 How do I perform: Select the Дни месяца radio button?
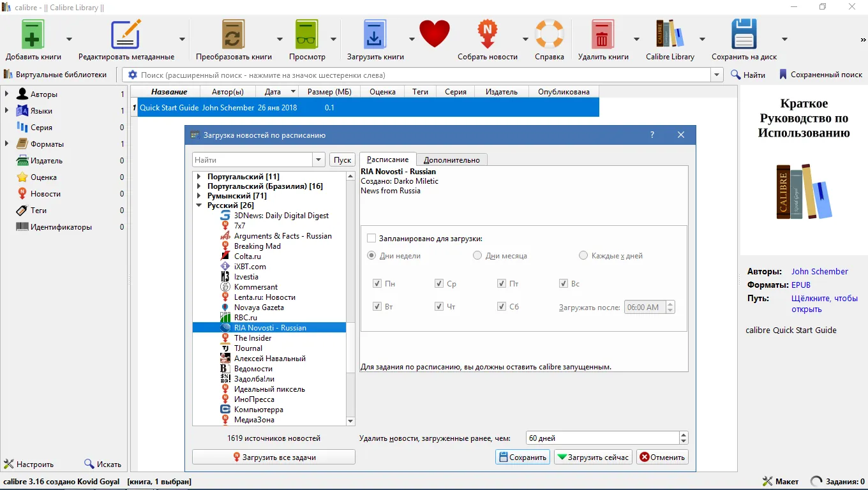click(x=477, y=256)
